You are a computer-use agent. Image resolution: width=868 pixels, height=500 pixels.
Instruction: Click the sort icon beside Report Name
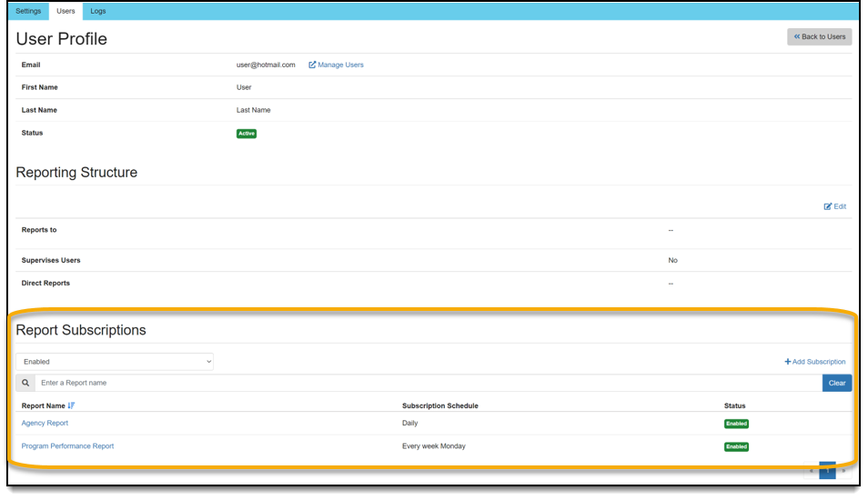72,405
